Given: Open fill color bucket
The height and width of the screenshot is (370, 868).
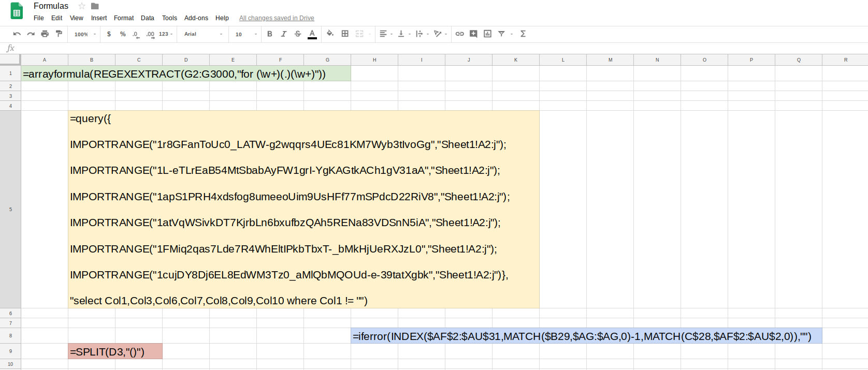Looking at the screenshot, I should 330,34.
